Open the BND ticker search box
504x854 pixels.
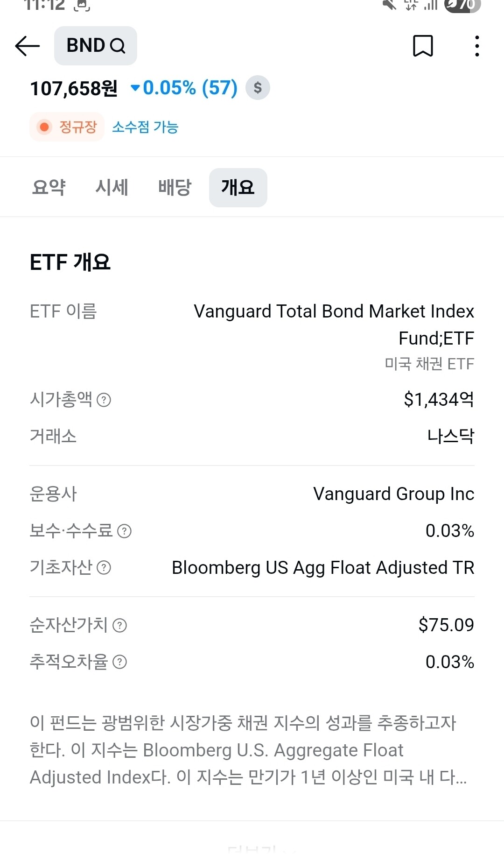coord(86,46)
